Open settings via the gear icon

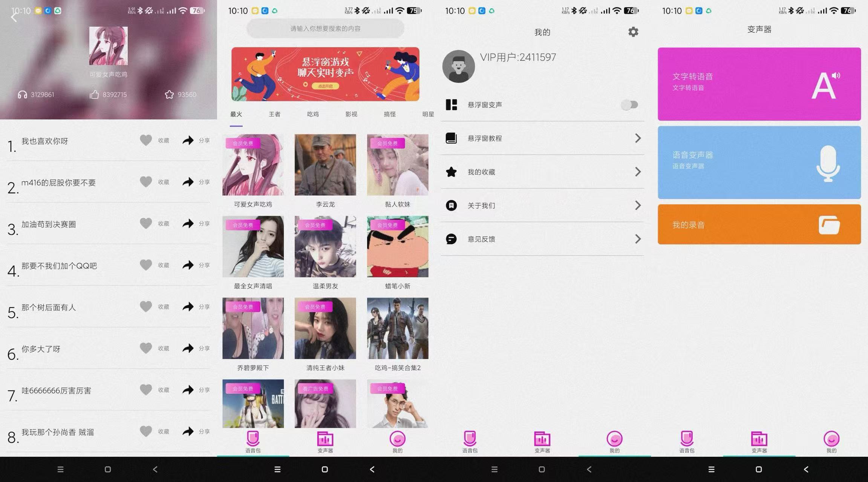coord(633,32)
